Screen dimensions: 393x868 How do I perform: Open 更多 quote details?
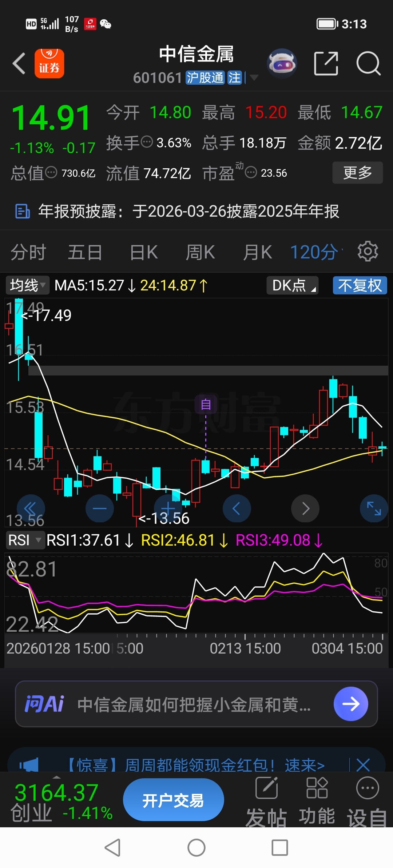coord(358,173)
